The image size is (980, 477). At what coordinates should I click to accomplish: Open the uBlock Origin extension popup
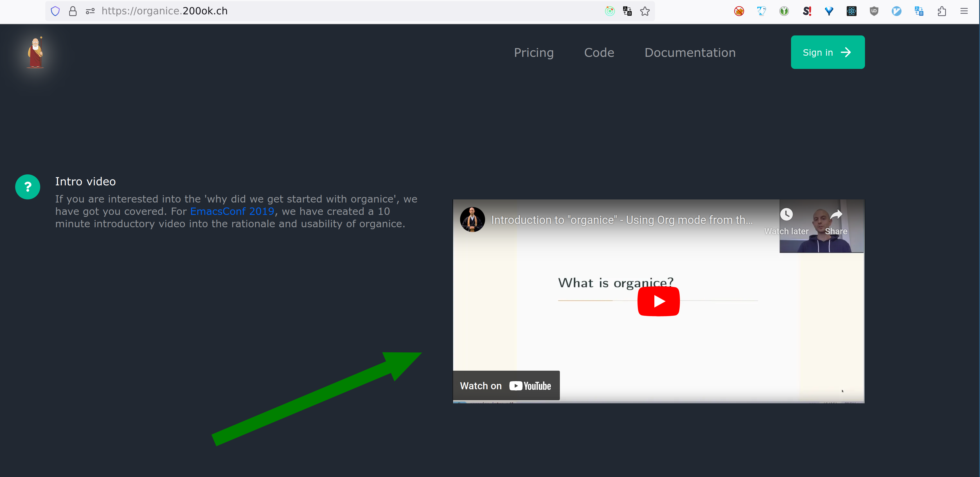pos(874,11)
